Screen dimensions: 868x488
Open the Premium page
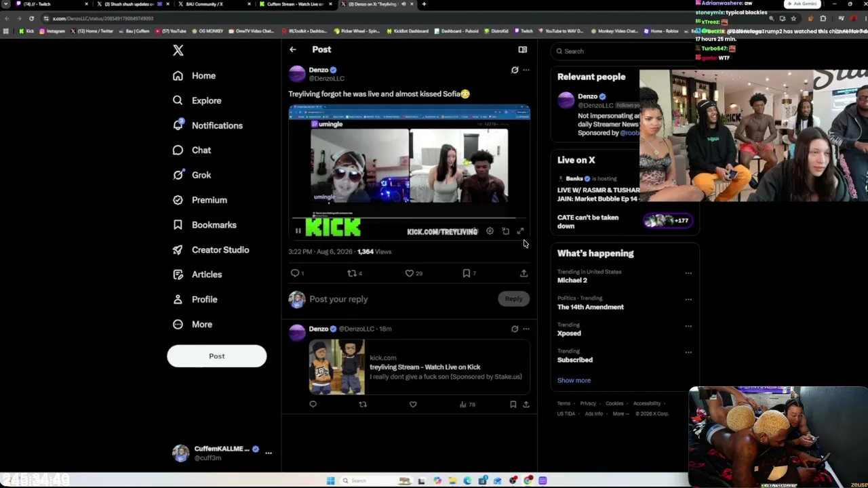tap(199, 200)
